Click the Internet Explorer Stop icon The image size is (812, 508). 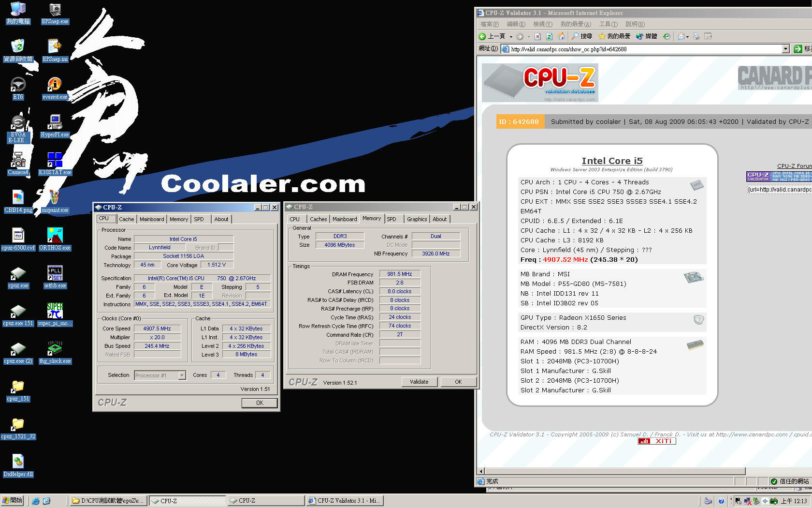537,36
